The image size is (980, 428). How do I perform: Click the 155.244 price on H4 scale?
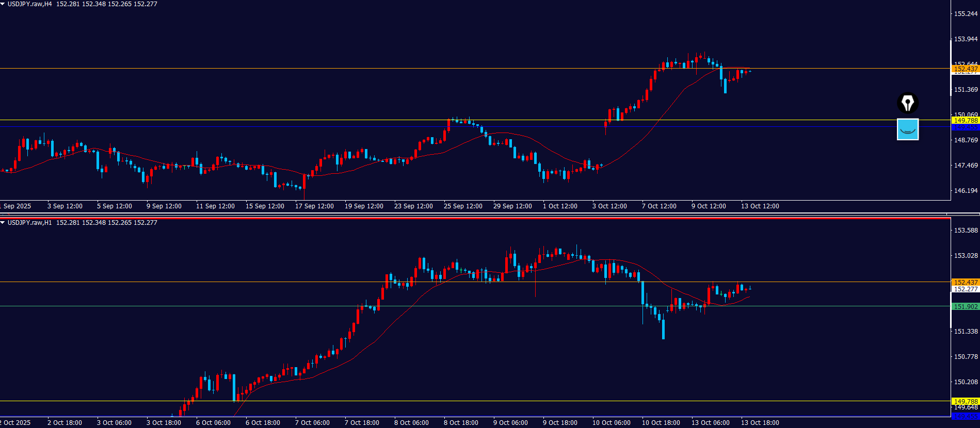pos(966,14)
